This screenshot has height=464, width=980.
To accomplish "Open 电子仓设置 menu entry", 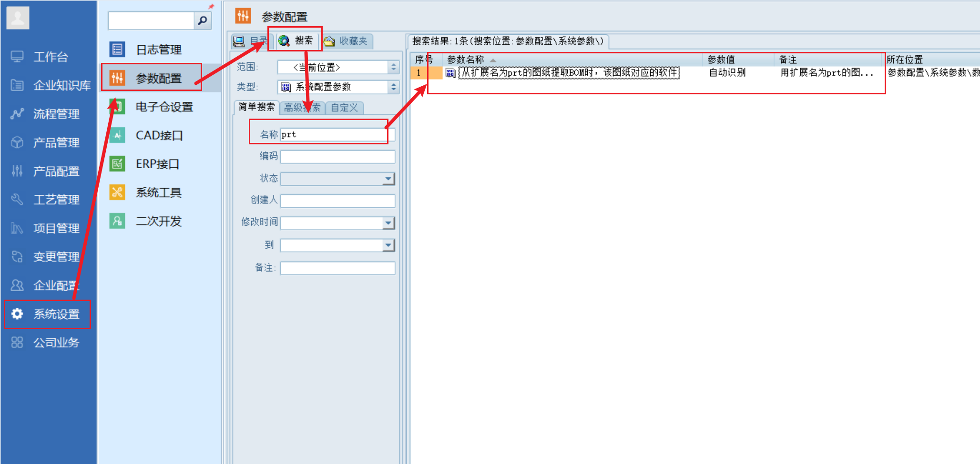I will 151,107.
